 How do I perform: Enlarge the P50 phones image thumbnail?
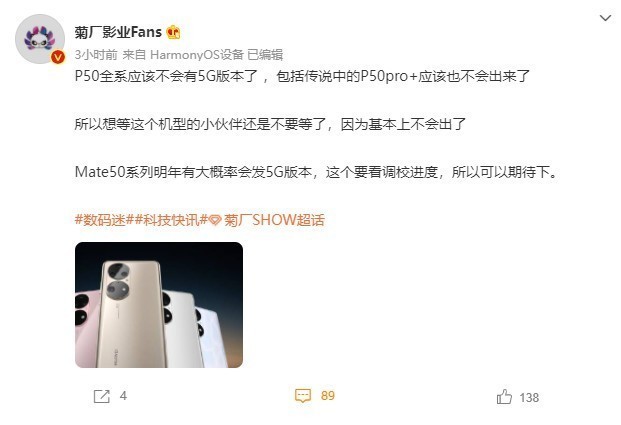pyautogui.click(x=159, y=305)
